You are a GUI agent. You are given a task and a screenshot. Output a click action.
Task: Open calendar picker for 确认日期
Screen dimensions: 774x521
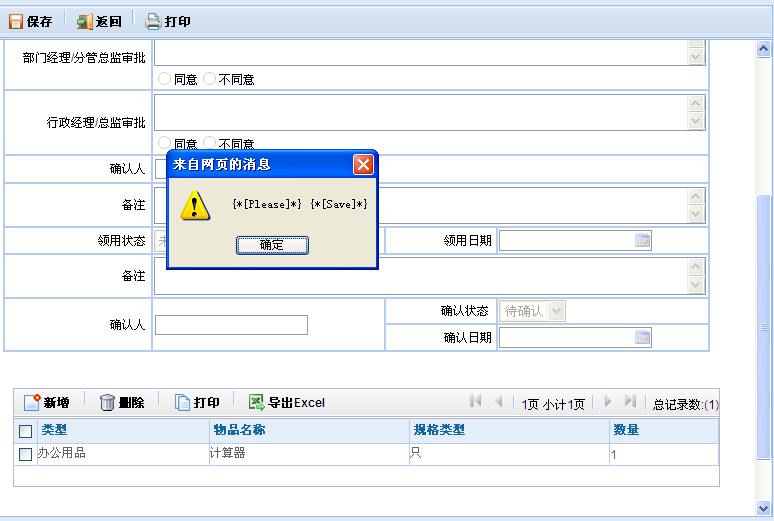coord(642,337)
